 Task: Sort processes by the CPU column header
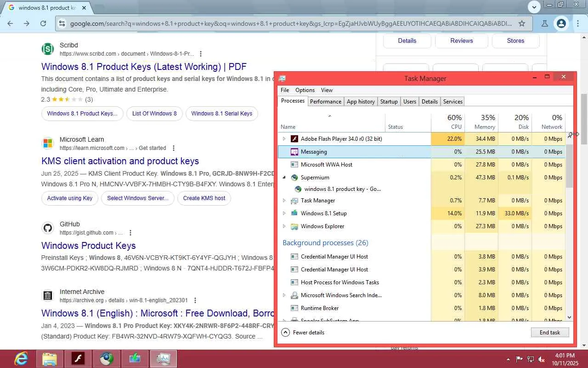coord(448,122)
